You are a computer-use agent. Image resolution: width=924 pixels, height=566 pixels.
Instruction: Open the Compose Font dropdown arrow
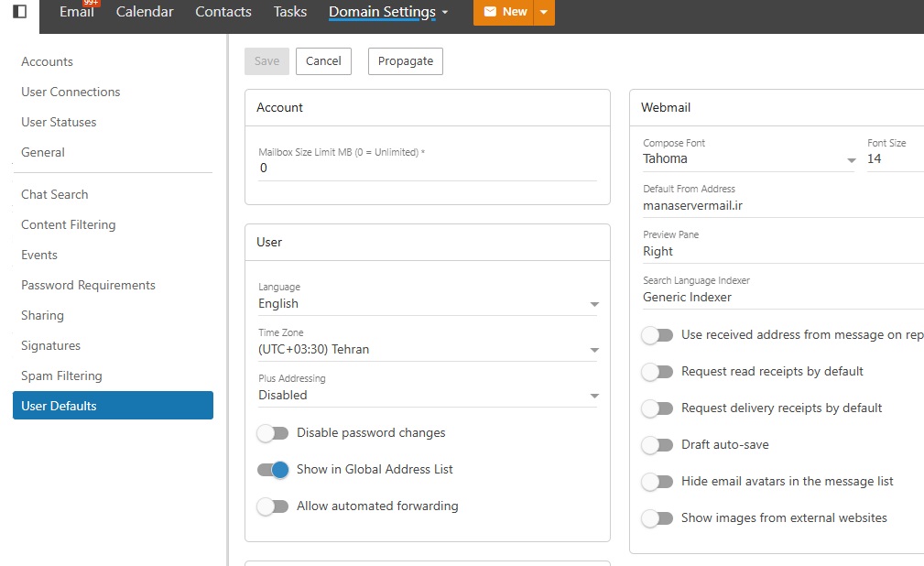851,159
